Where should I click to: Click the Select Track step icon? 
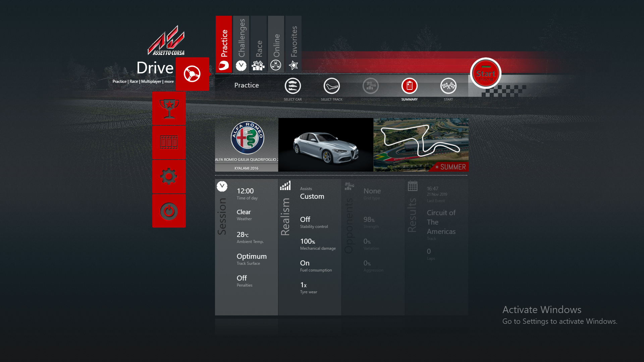tap(331, 86)
